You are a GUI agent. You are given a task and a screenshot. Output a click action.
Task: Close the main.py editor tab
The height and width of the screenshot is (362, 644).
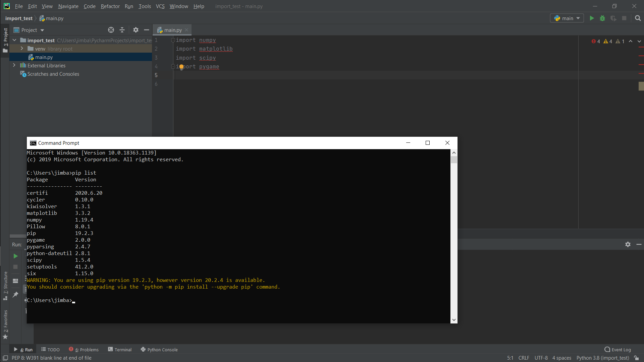click(186, 30)
